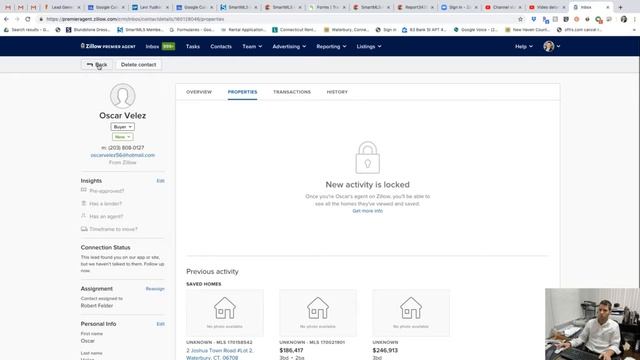Click Robert Felder assignee name

point(97,306)
